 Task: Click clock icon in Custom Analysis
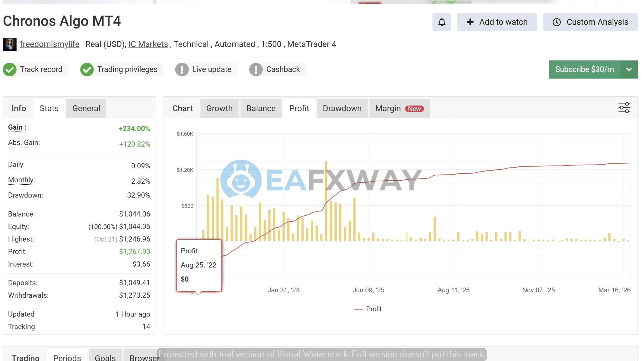(x=556, y=22)
